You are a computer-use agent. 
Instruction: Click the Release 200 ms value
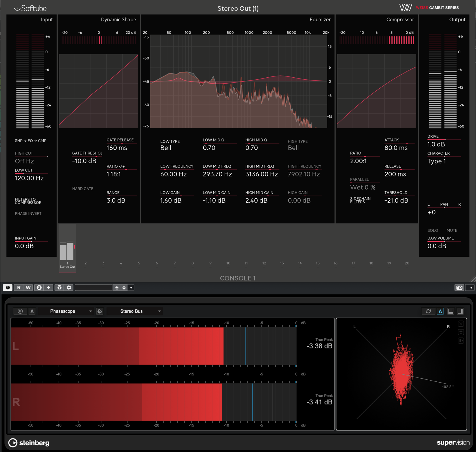point(395,174)
